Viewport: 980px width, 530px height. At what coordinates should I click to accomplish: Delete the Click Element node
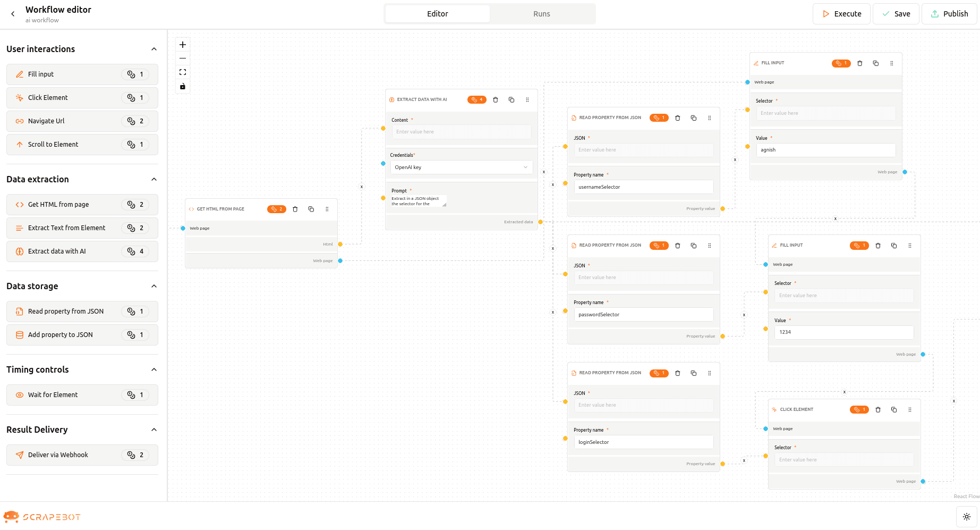(x=878, y=410)
